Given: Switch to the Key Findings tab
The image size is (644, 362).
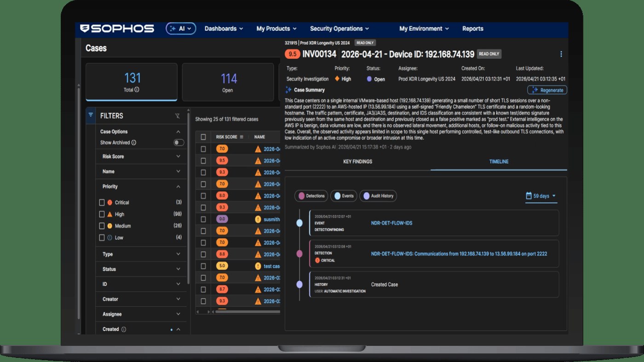Looking at the screenshot, I should pyautogui.click(x=358, y=162).
